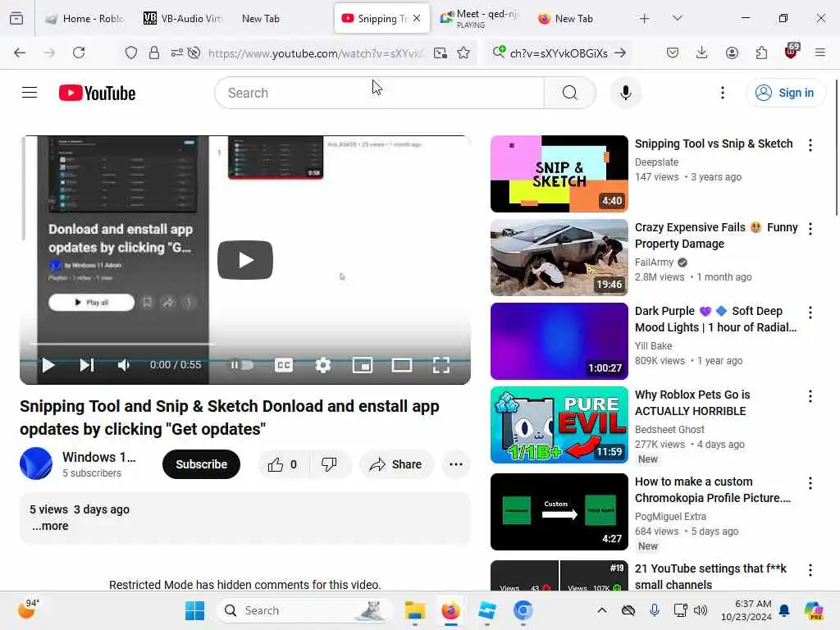Click the large center play button

244,260
